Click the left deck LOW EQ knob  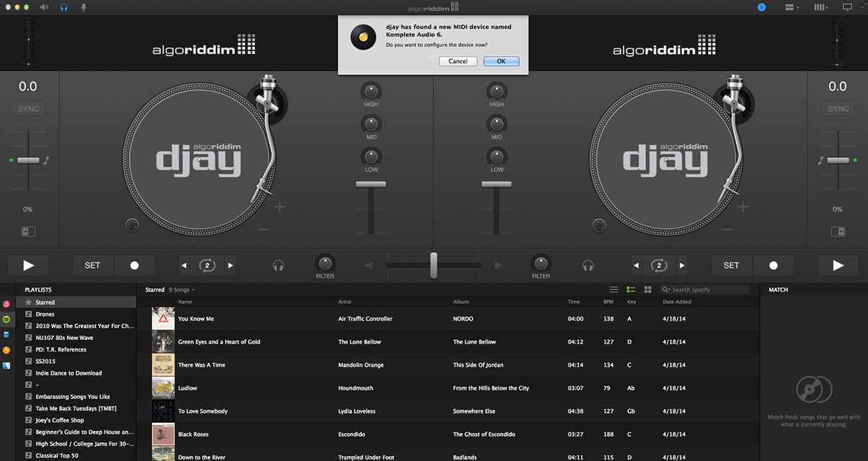(x=371, y=156)
